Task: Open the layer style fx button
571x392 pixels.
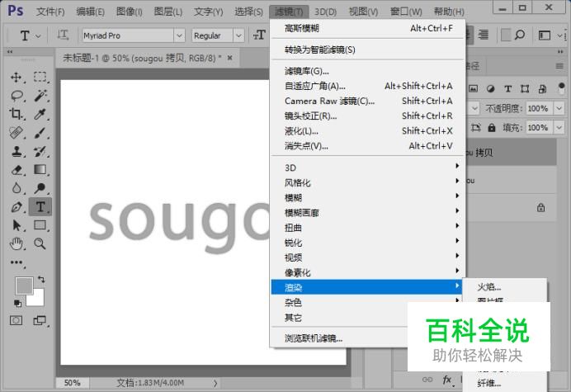Action: [x=447, y=380]
